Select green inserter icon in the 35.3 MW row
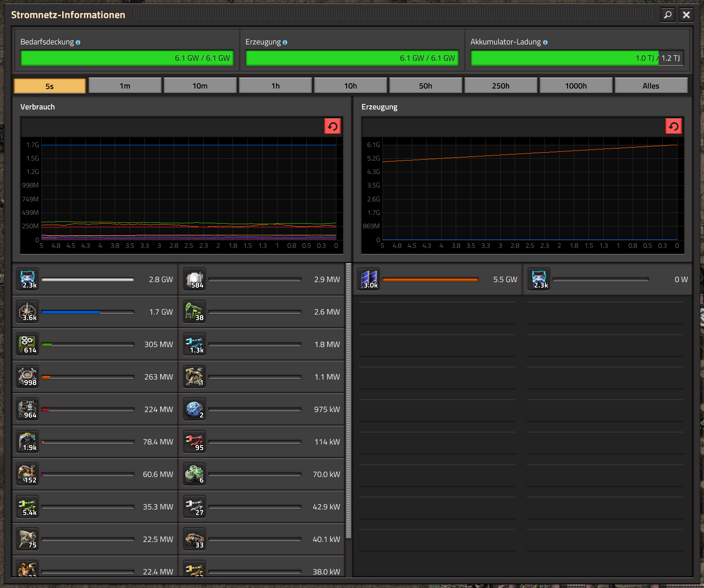The width and height of the screenshot is (704, 588). (28, 507)
